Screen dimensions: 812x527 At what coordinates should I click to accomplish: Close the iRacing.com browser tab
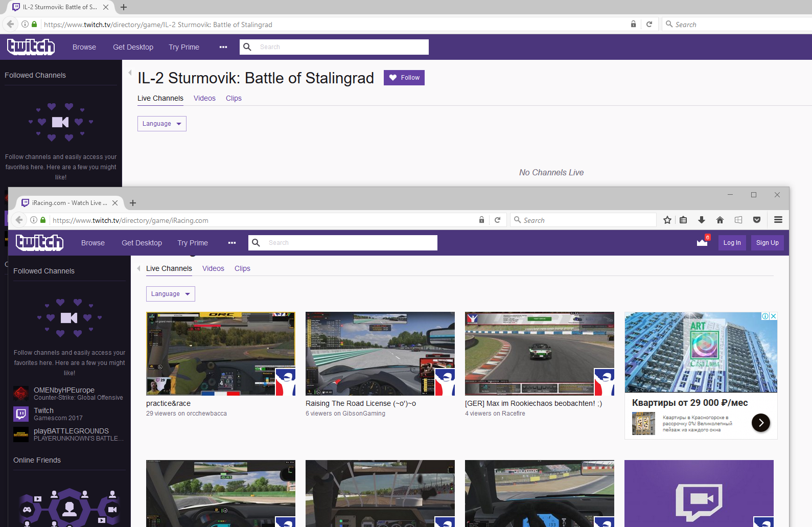pos(115,203)
